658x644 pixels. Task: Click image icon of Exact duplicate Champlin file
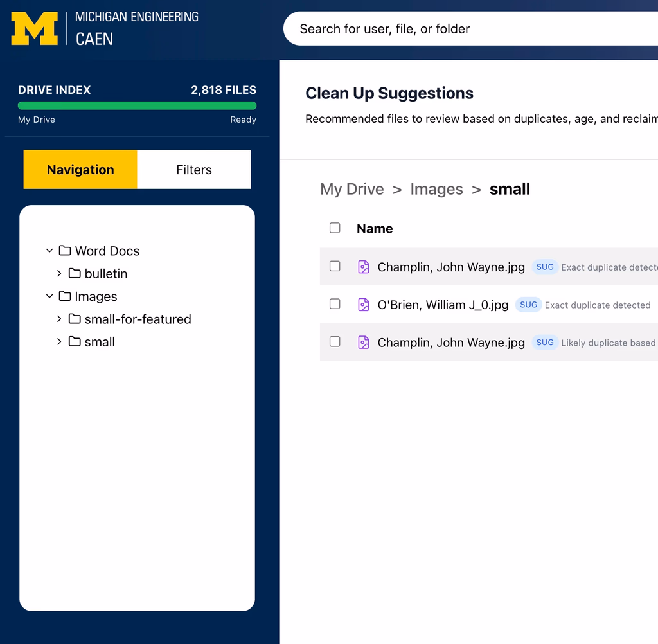(x=364, y=267)
